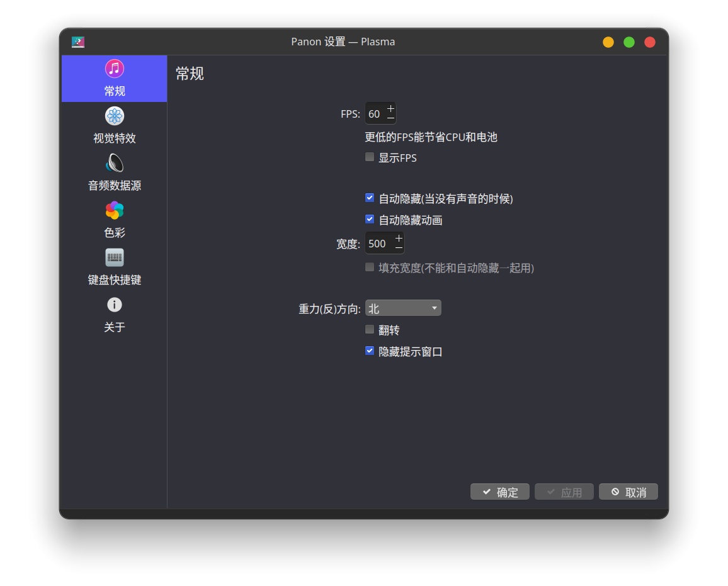Click the 宽度 input field showing 500

point(378,244)
